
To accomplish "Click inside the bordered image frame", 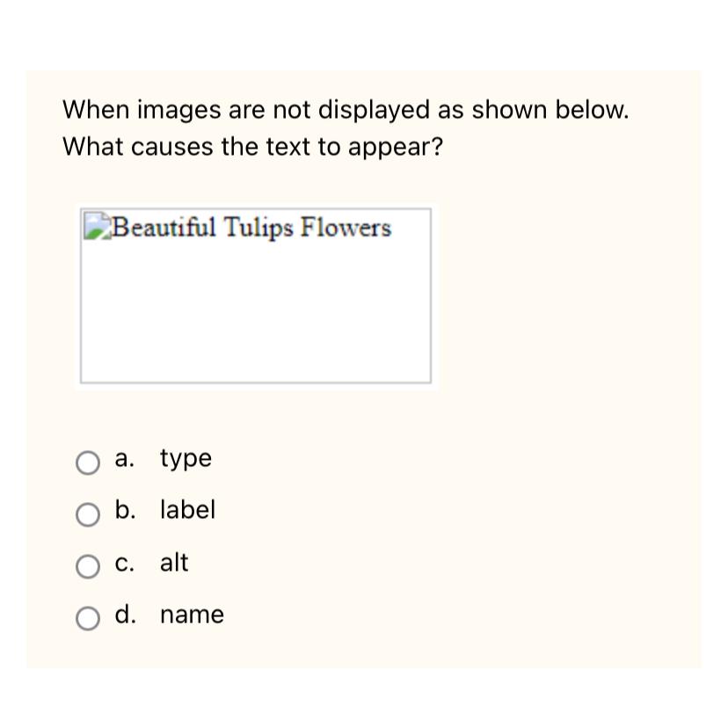I will pos(255,308).
